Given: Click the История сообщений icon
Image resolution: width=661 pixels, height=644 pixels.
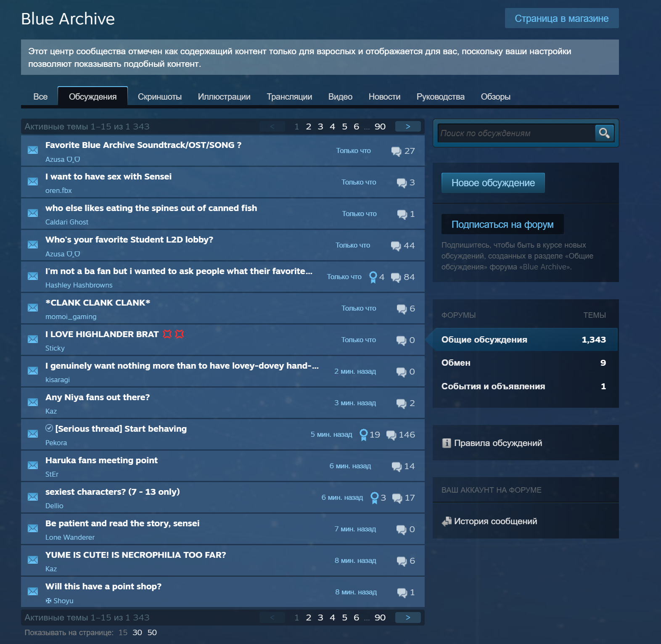Looking at the screenshot, I should tap(447, 521).
